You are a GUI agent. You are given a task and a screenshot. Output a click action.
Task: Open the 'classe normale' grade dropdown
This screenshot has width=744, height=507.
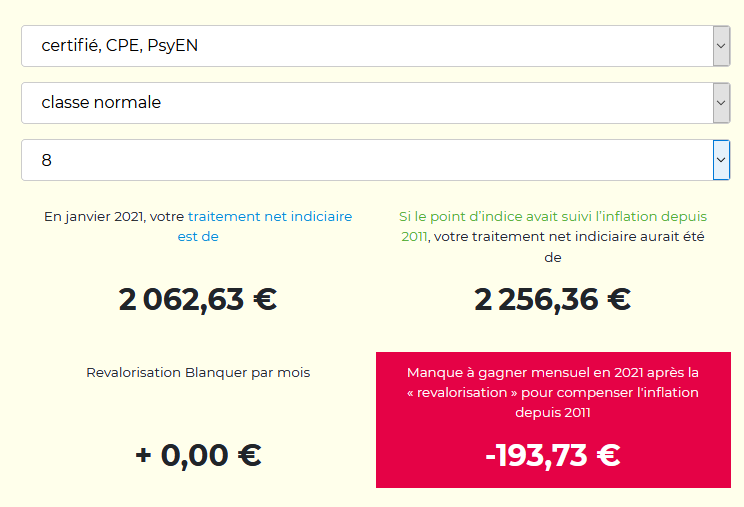(x=375, y=103)
